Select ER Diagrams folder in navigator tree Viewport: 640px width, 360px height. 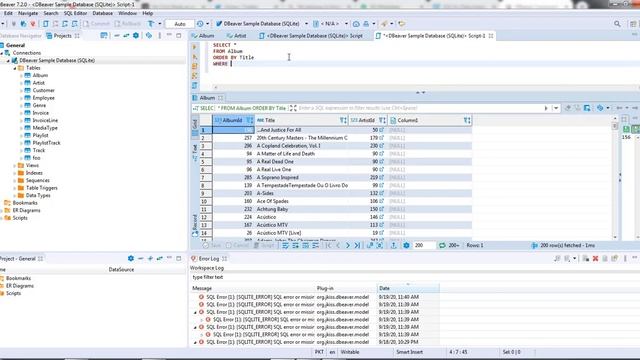click(x=26, y=210)
